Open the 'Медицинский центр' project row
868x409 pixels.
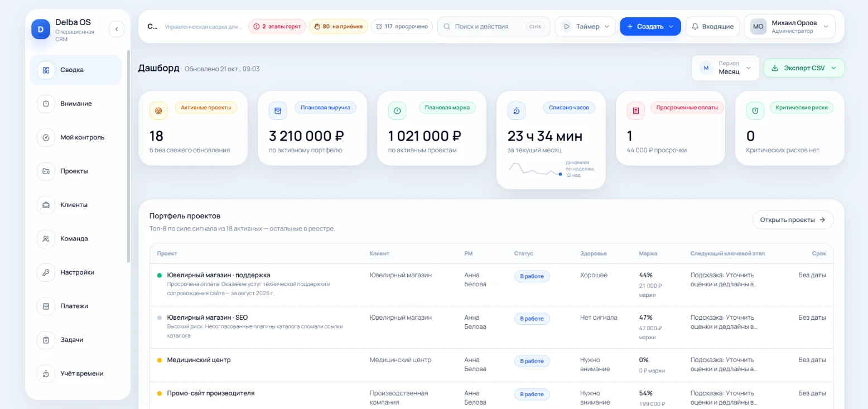click(x=491, y=365)
